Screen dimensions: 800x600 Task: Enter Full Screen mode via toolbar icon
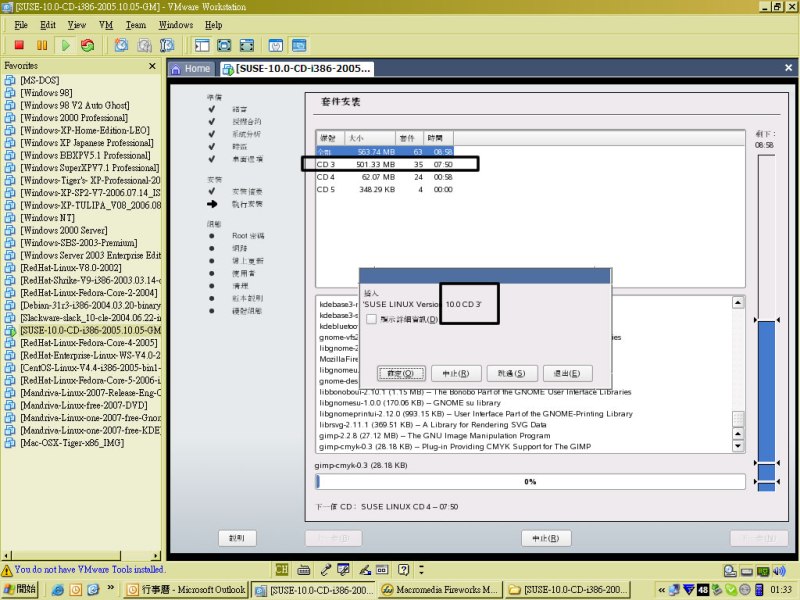pyautogui.click(x=246, y=45)
